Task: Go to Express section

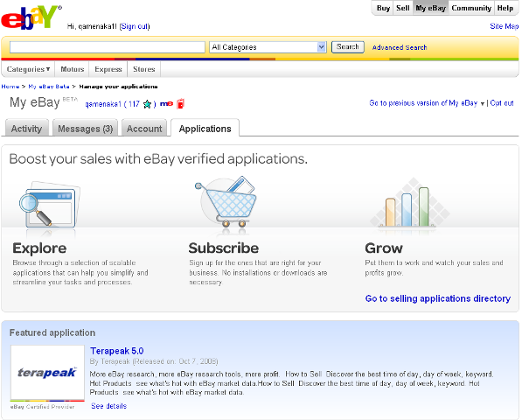Action: click(x=108, y=69)
